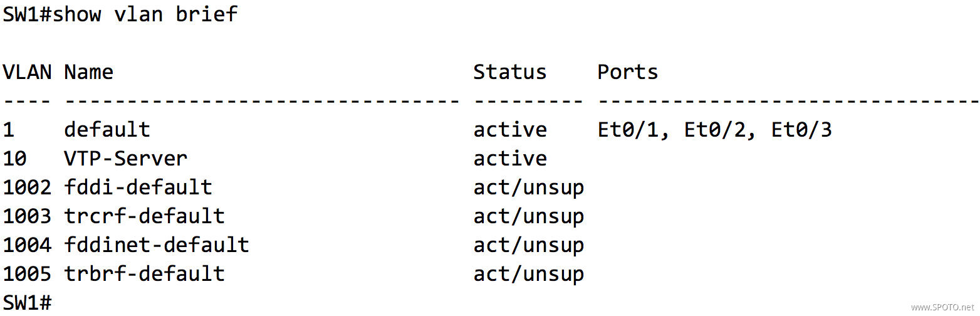Click the Name column header
The image size is (980, 316).
click(88, 72)
